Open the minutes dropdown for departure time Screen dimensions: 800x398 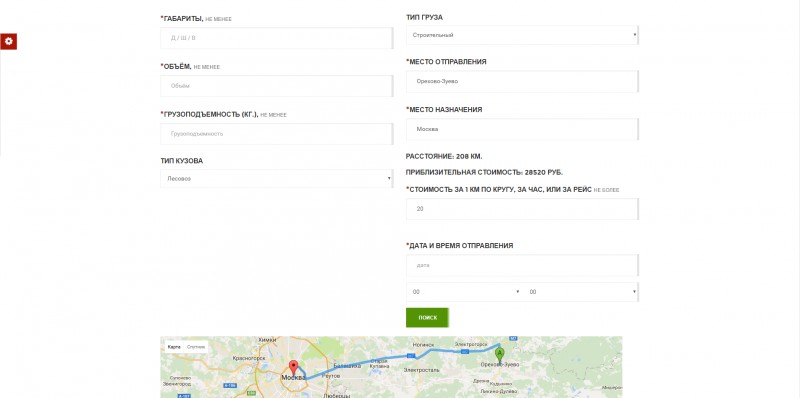tap(581, 292)
